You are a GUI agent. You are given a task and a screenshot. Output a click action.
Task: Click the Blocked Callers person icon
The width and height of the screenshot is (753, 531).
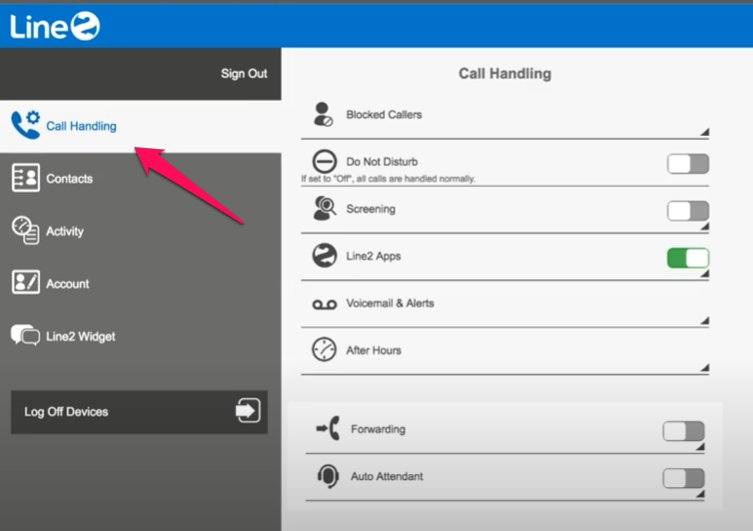coord(323,114)
